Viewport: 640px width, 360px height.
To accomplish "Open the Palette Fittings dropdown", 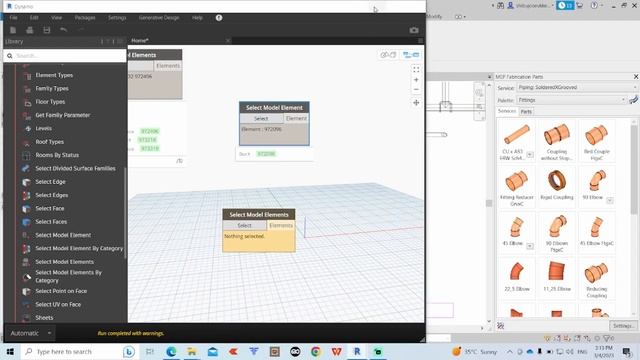I will pos(571,100).
